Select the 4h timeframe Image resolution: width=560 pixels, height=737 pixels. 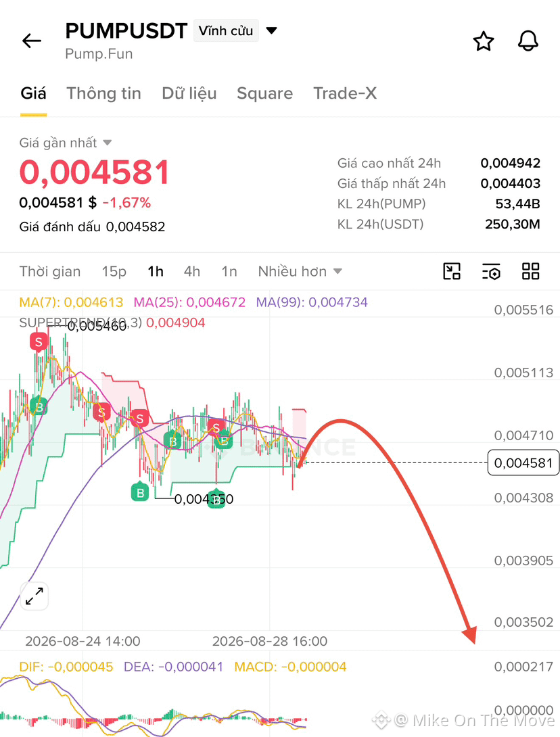192,271
